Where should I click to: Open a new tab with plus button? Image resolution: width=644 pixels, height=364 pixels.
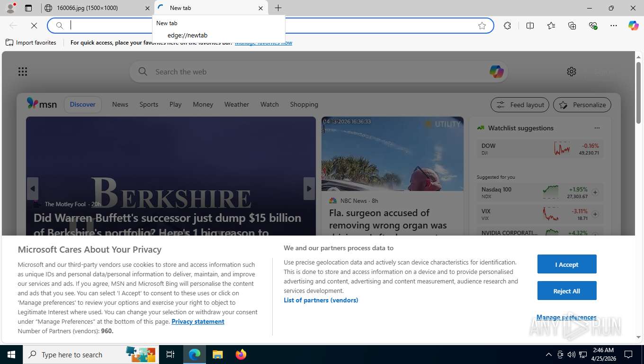(278, 8)
